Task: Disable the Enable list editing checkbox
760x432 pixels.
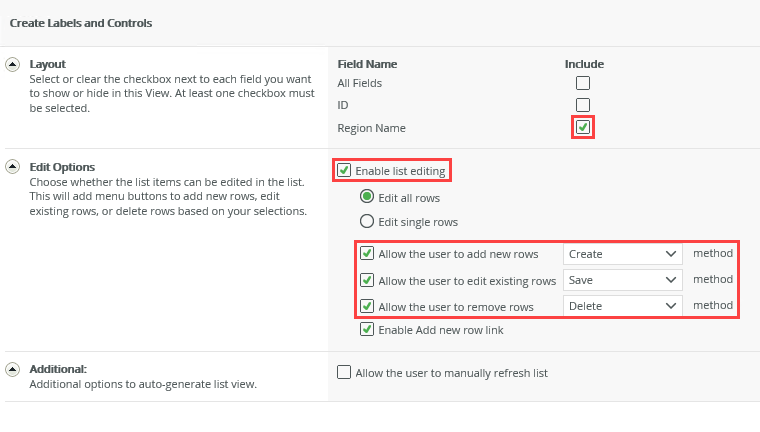Action: pos(345,171)
